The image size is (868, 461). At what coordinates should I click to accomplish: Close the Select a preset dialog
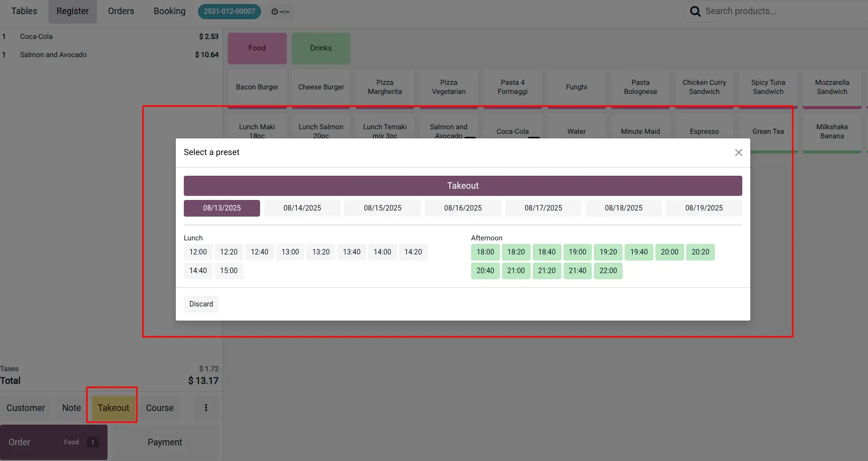738,152
